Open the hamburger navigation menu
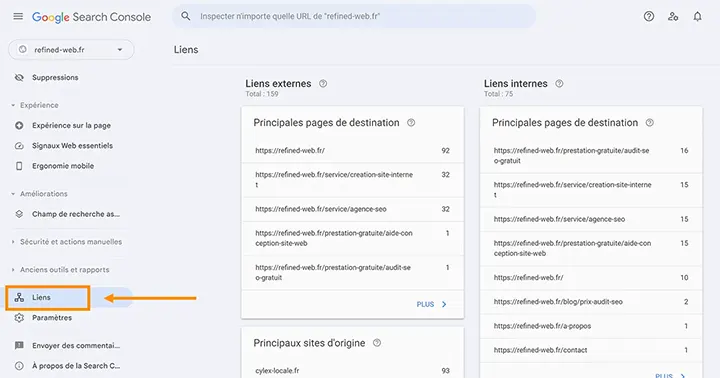 [x=18, y=17]
